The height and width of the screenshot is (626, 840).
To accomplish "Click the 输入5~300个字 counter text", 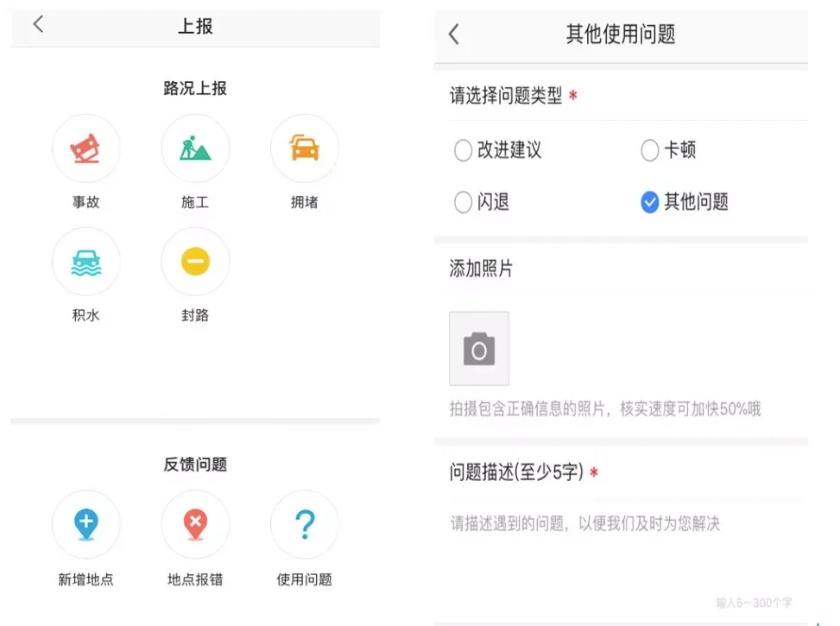I will point(754,603).
